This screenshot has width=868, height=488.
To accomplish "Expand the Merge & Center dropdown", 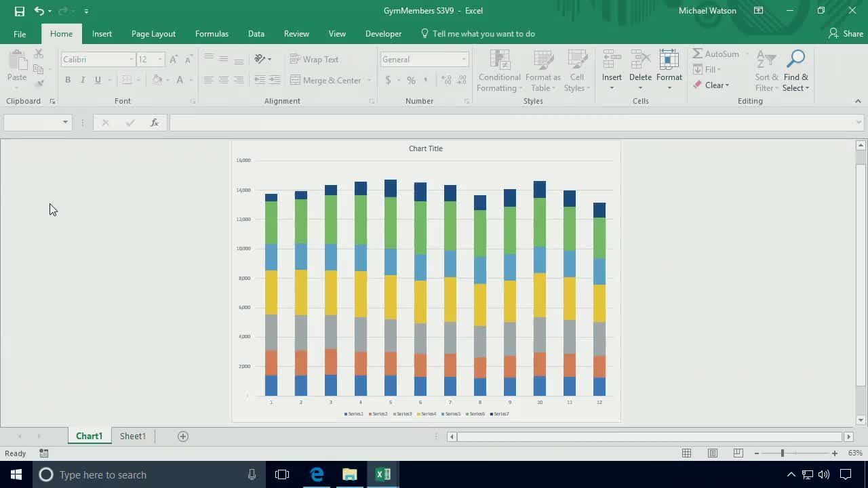I will pos(369,80).
